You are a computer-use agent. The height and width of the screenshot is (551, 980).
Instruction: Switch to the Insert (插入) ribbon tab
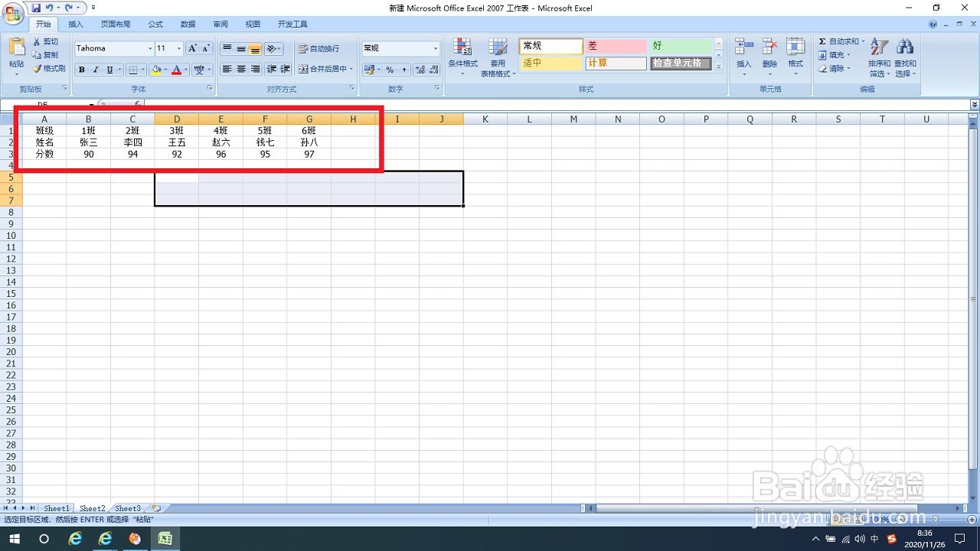76,24
